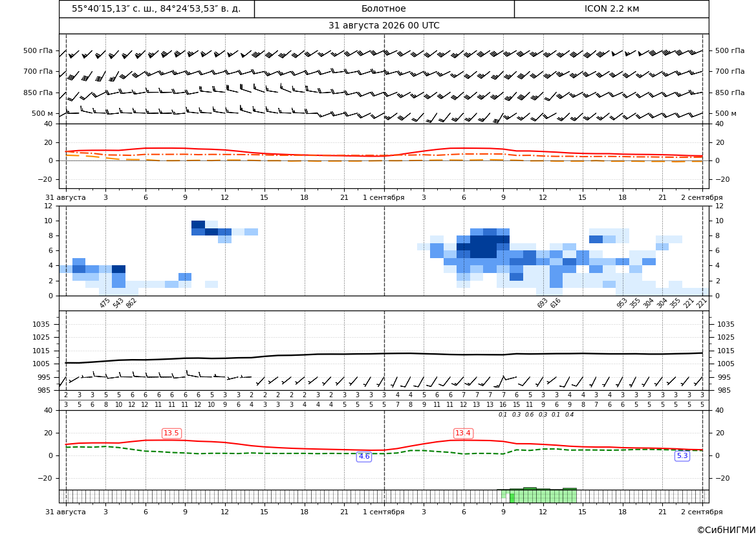Click the 862 cloud base height value

coord(131,303)
